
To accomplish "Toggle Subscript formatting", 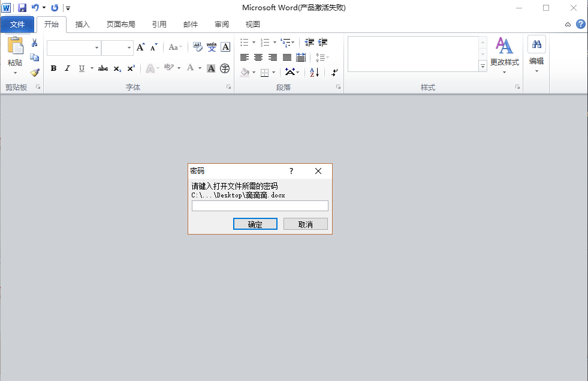I will 117,68.
